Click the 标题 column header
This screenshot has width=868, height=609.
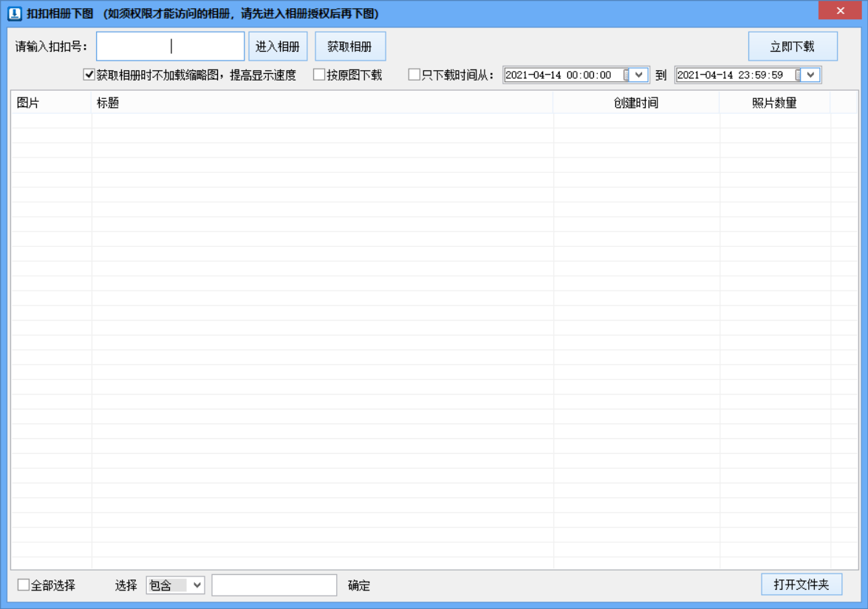pyautogui.click(x=107, y=102)
